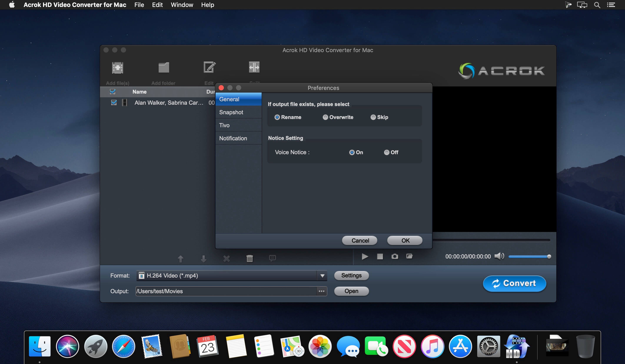The image size is (625, 364).
Task: Drag the volume slider in preview
Action: point(547,256)
